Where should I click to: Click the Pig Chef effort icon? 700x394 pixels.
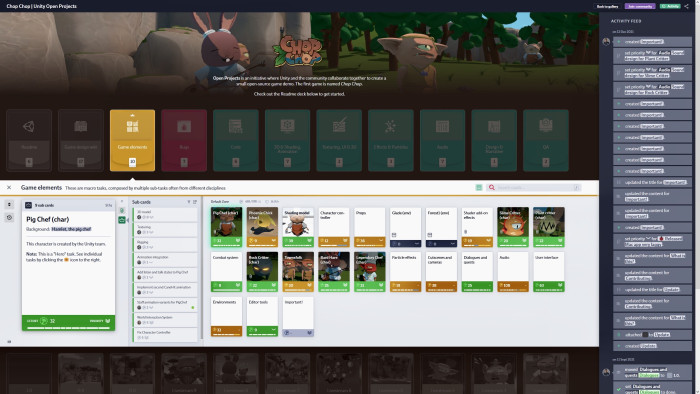tap(44, 321)
